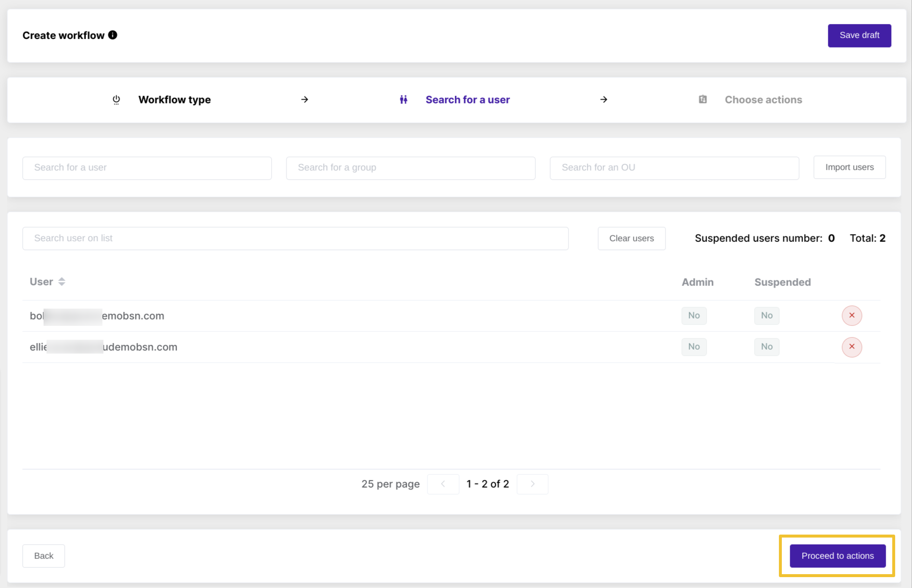The width and height of the screenshot is (912, 588).
Task: Save the workflow as a draft
Action: pyautogui.click(x=859, y=36)
